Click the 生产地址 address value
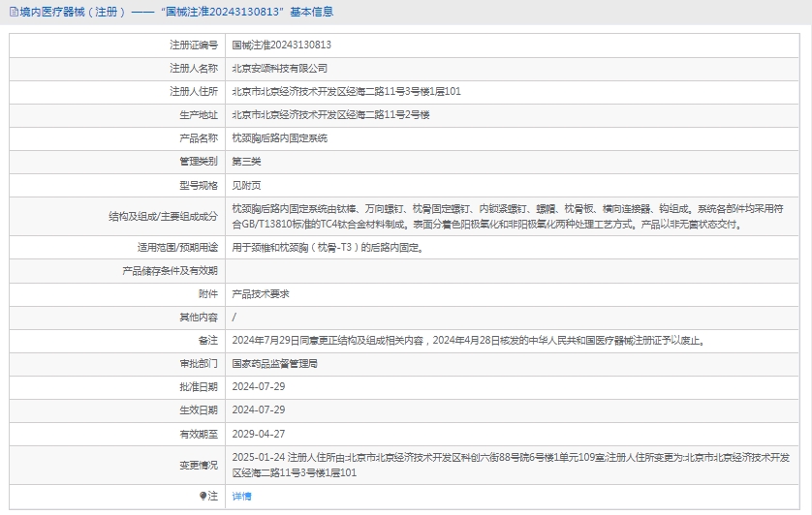The width and height of the screenshot is (812, 515). [330, 115]
